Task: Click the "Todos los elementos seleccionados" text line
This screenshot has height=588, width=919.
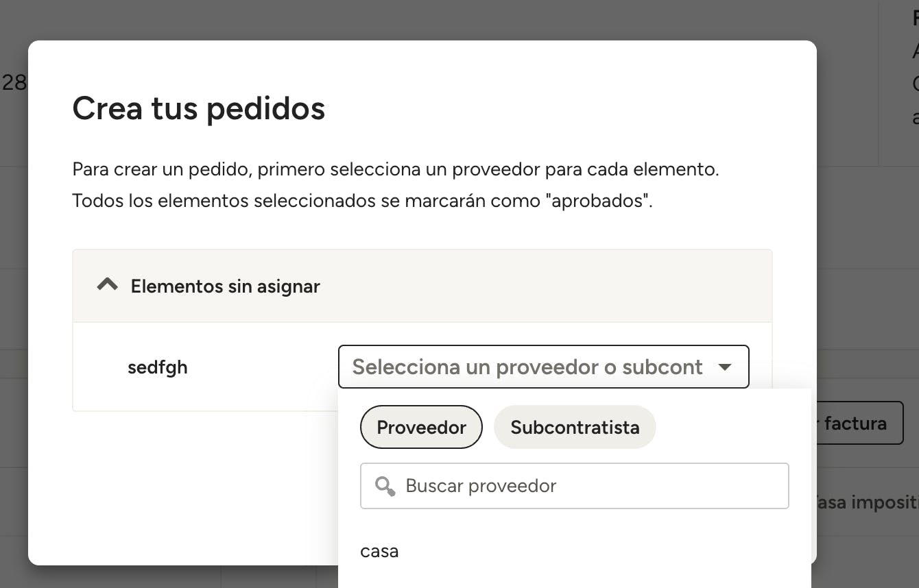Action: click(361, 201)
